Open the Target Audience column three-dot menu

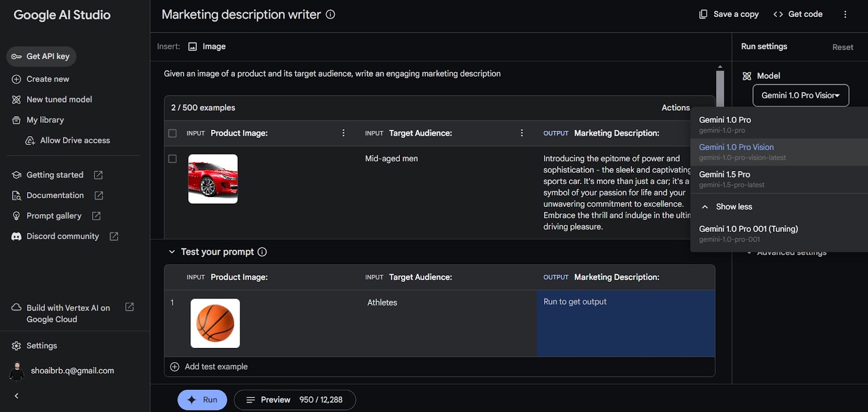click(x=522, y=133)
